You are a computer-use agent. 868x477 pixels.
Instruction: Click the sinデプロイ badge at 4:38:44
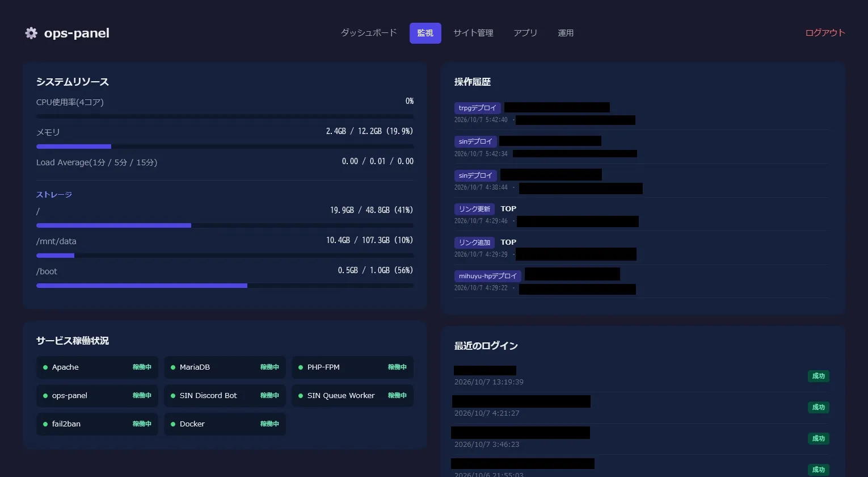(475, 175)
